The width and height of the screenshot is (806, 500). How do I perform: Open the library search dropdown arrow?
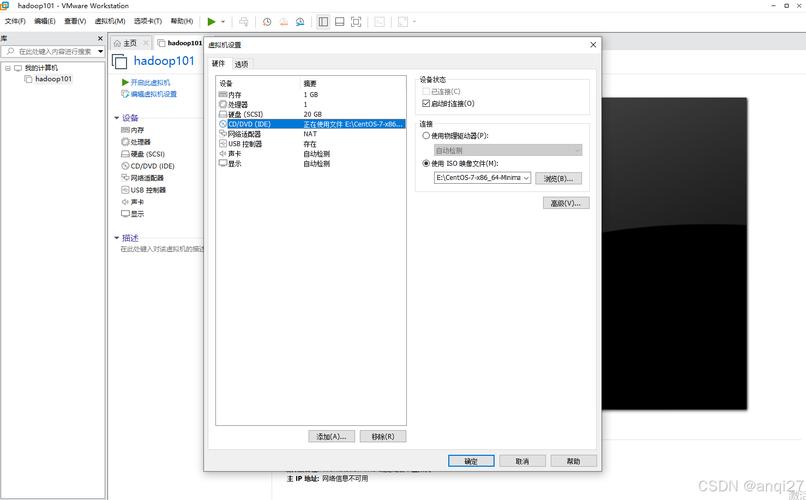point(101,51)
